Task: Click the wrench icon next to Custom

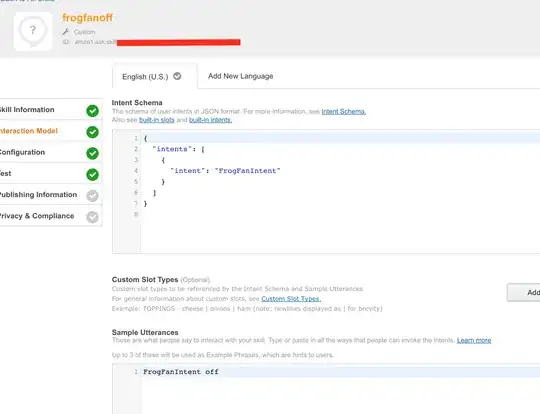Action: click(65, 32)
